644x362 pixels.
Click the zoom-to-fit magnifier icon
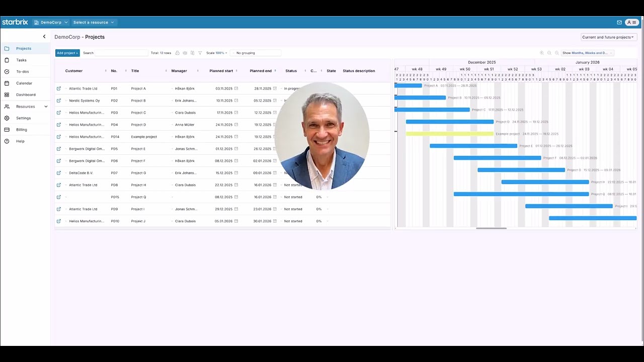click(557, 53)
